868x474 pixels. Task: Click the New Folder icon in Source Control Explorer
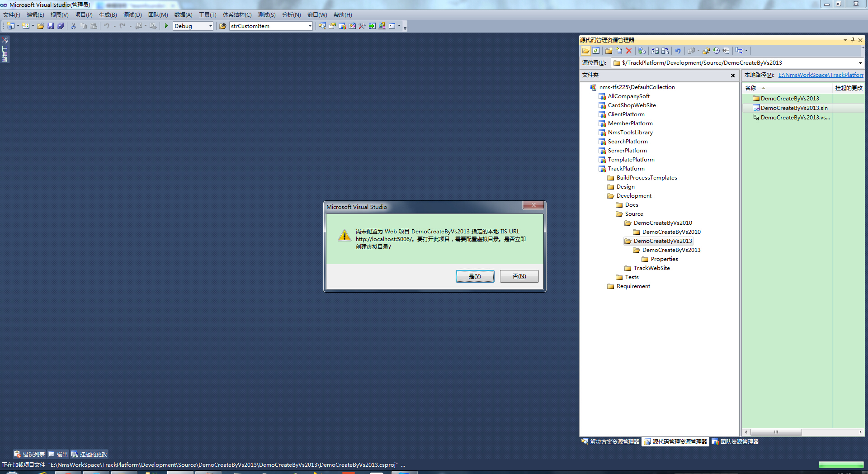coord(609,51)
